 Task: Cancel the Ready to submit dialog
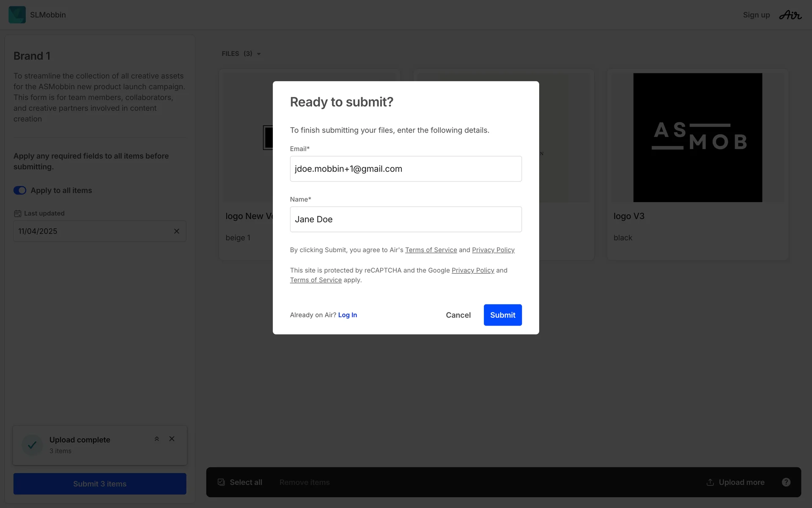pyautogui.click(x=458, y=315)
